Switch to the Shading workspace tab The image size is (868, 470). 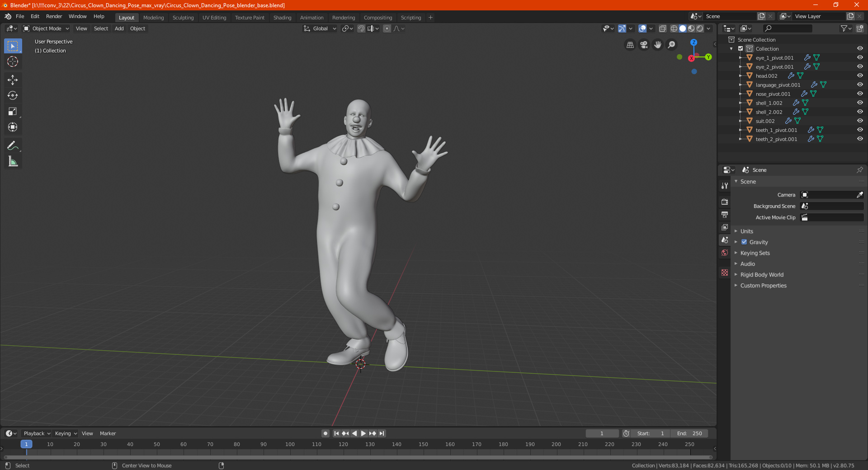pos(283,18)
